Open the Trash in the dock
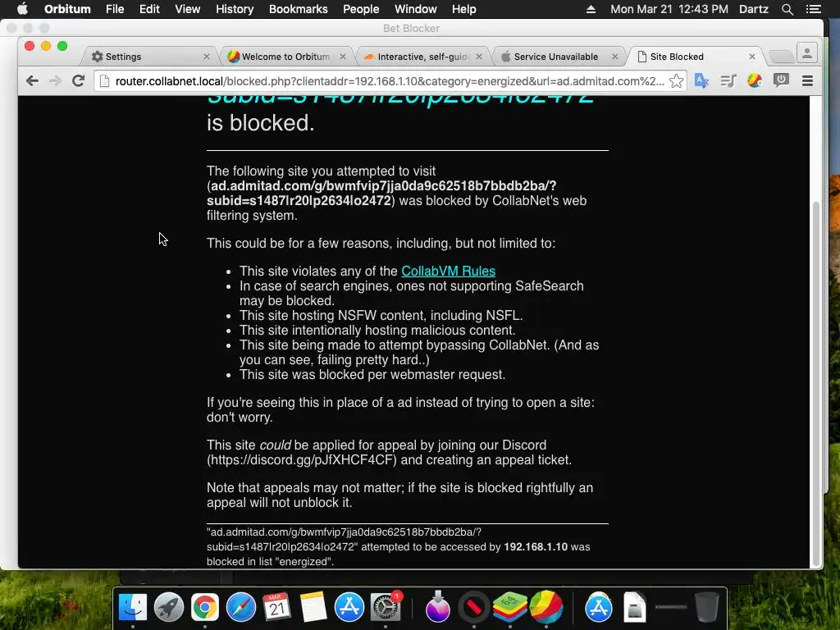 (706, 608)
